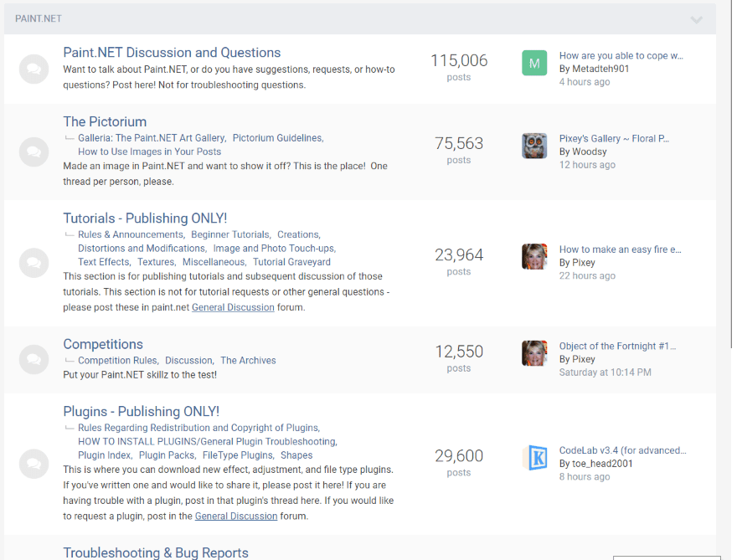The image size is (737, 560).
Task: Collapse the PAINT.NET category section
Action: [x=696, y=19]
